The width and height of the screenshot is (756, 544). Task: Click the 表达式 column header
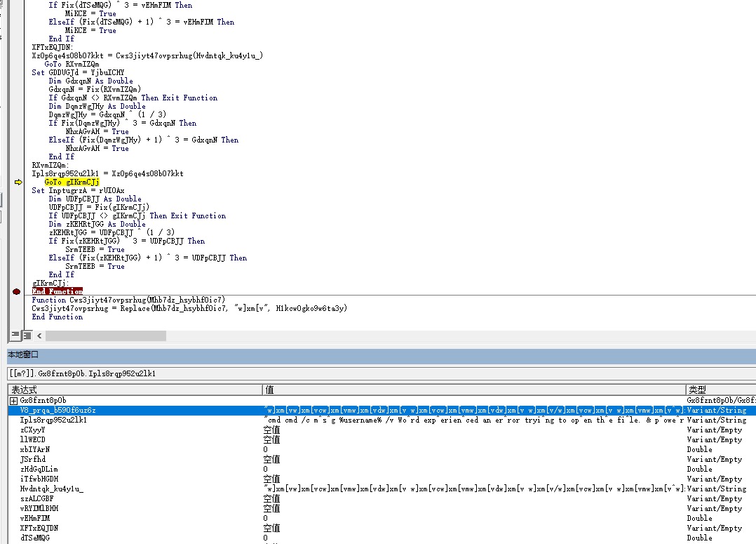(x=135, y=390)
